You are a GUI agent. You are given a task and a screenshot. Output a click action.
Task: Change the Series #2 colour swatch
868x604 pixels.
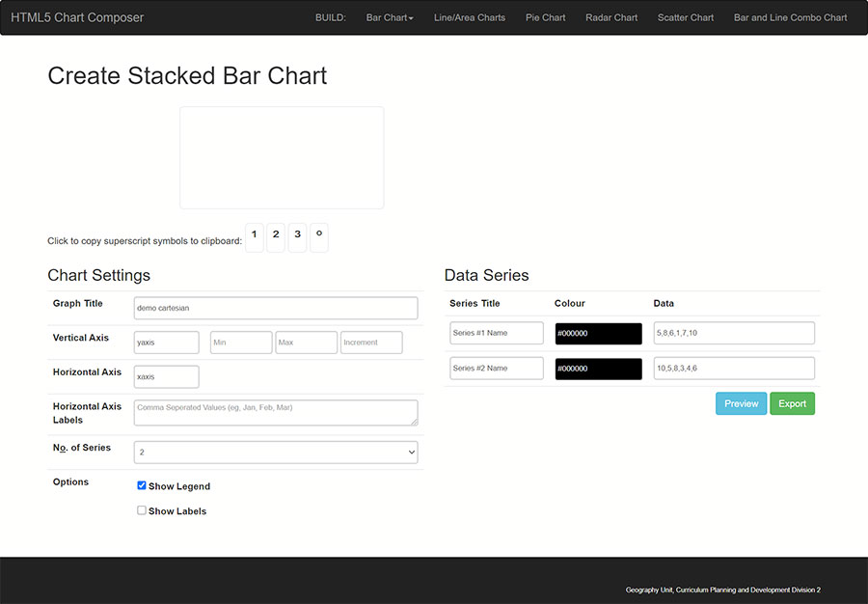[x=598, y=369]
